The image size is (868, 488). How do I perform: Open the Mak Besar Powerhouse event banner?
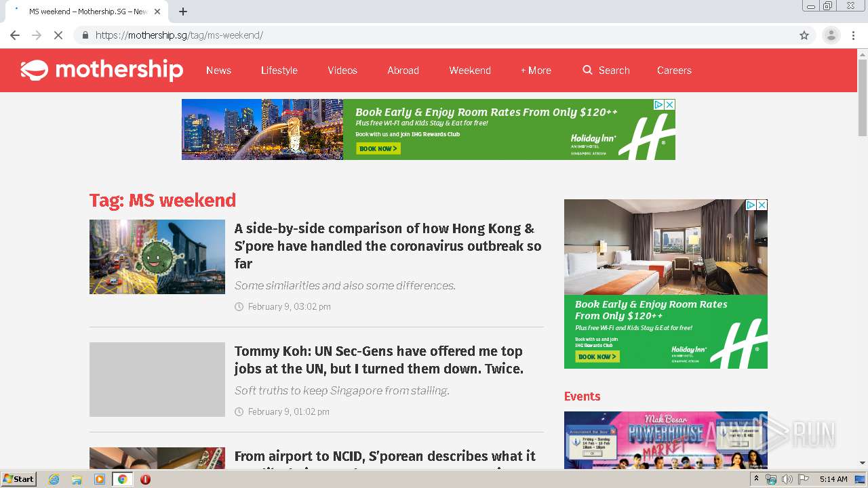click(666, 440)
